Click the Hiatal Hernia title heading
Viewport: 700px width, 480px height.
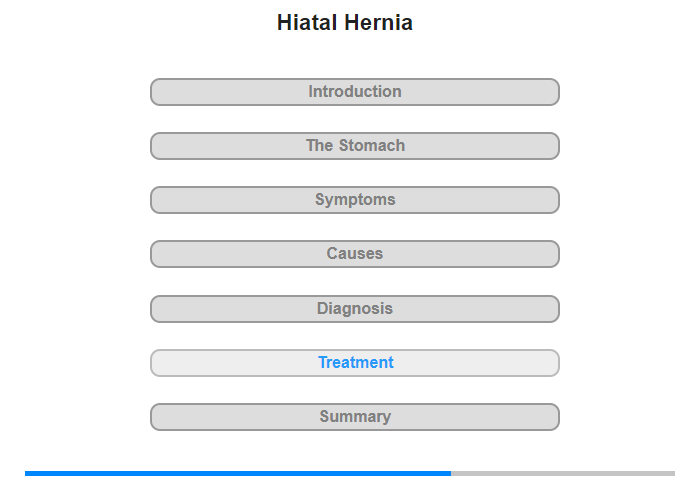click(345, 22)
